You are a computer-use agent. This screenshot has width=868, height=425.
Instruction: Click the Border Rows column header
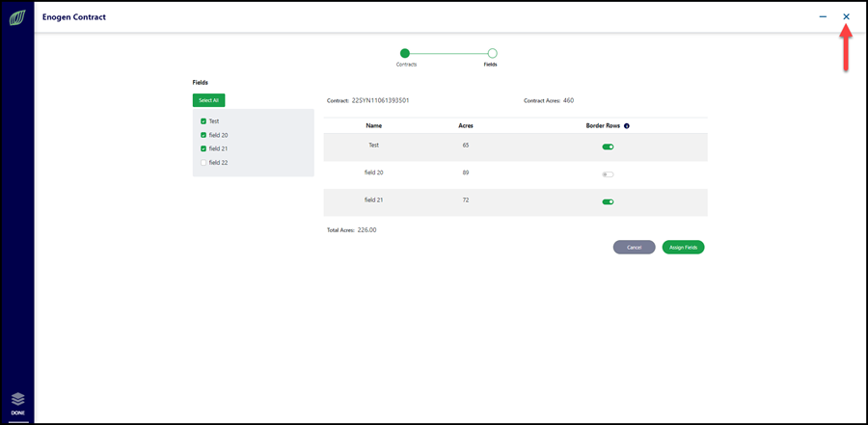click(604, 126)
